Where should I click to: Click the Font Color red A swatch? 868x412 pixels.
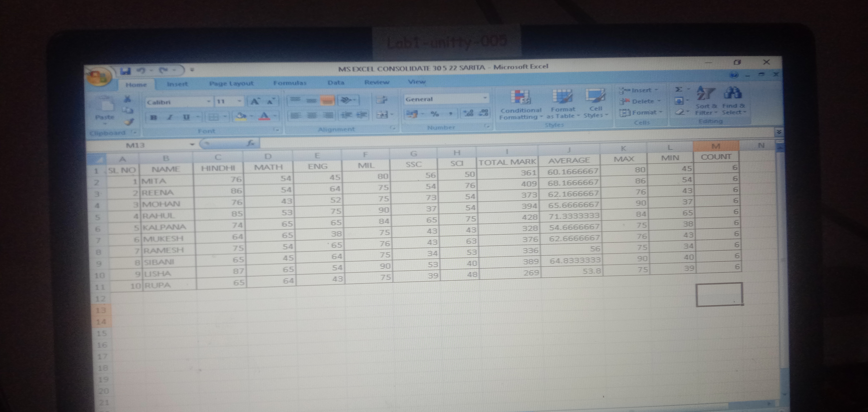tap(264, 116)
